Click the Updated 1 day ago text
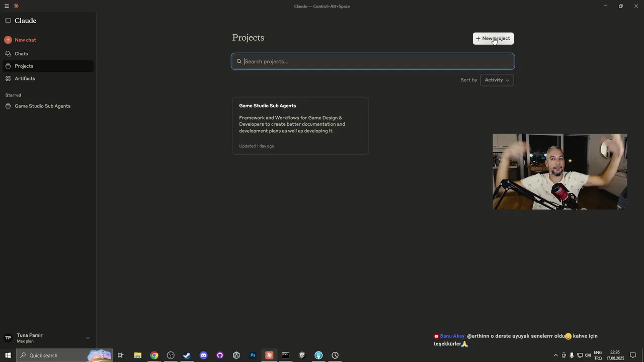 point(257,146)
